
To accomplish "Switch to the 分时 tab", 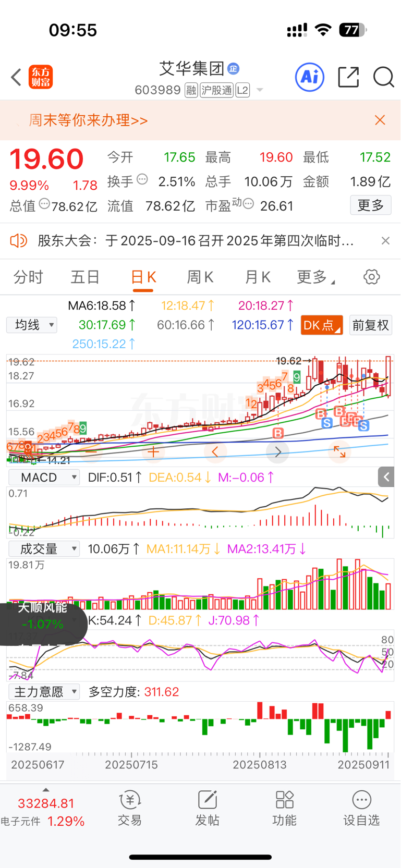I will click(x=28, y=277).
